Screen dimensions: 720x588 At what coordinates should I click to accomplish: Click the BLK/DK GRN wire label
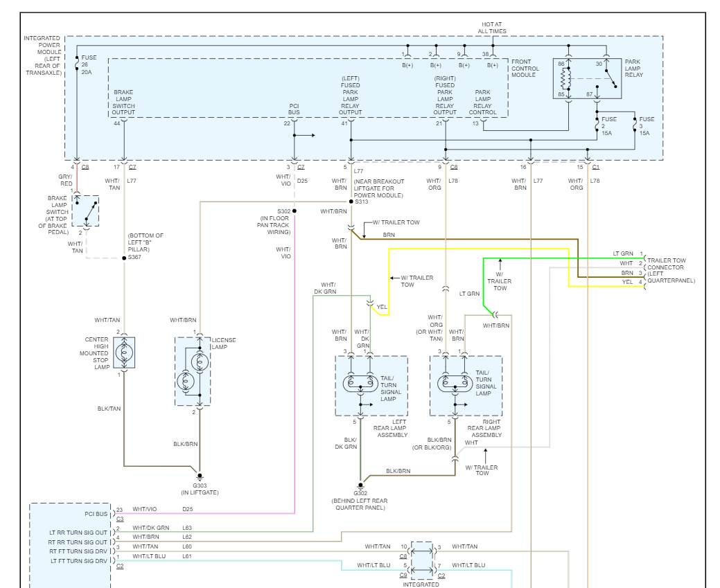click(x=346, y=443)
